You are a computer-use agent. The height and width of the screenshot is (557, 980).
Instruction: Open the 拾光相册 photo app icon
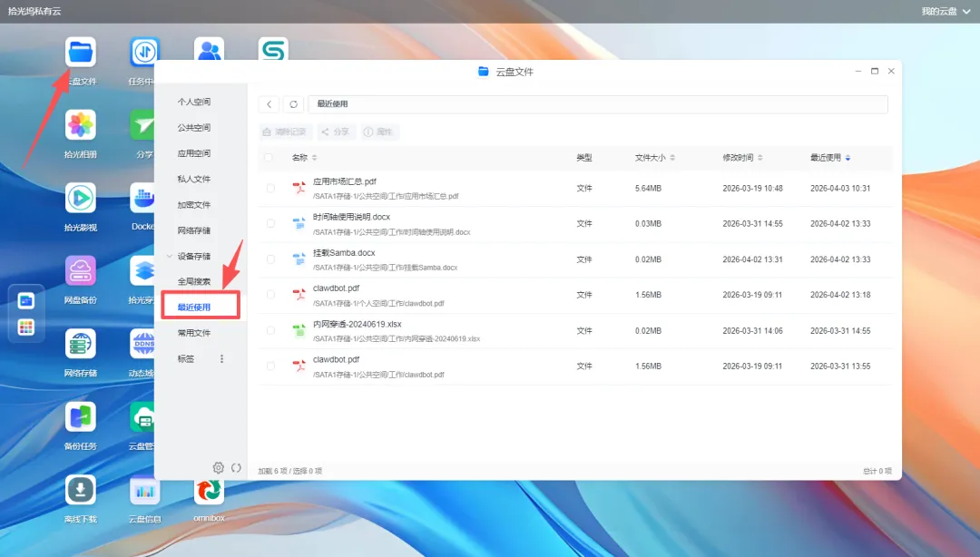coord(81,125)
